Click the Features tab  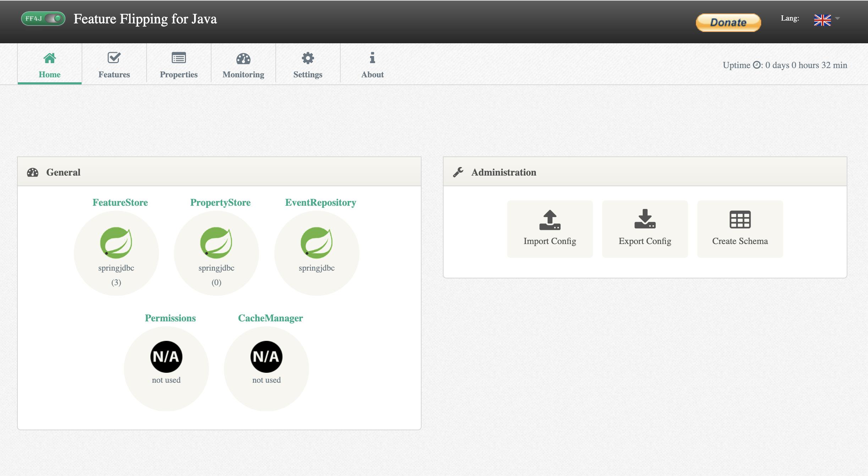114,64
